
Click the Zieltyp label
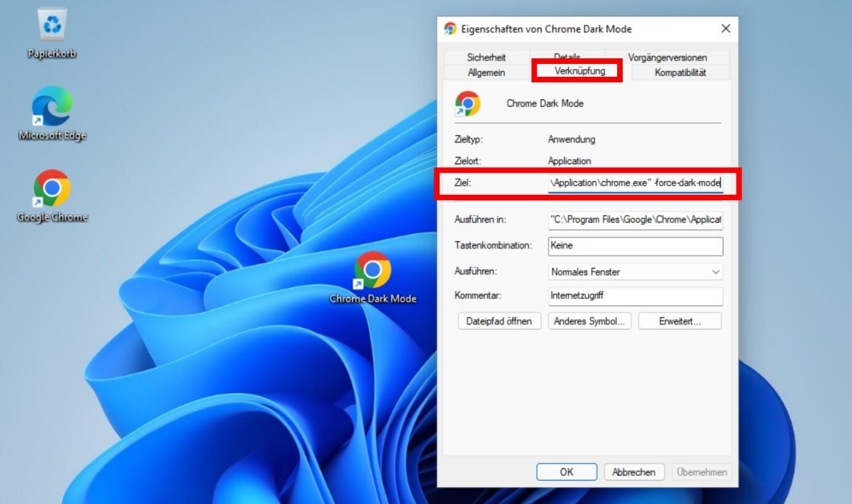[468, 140]
